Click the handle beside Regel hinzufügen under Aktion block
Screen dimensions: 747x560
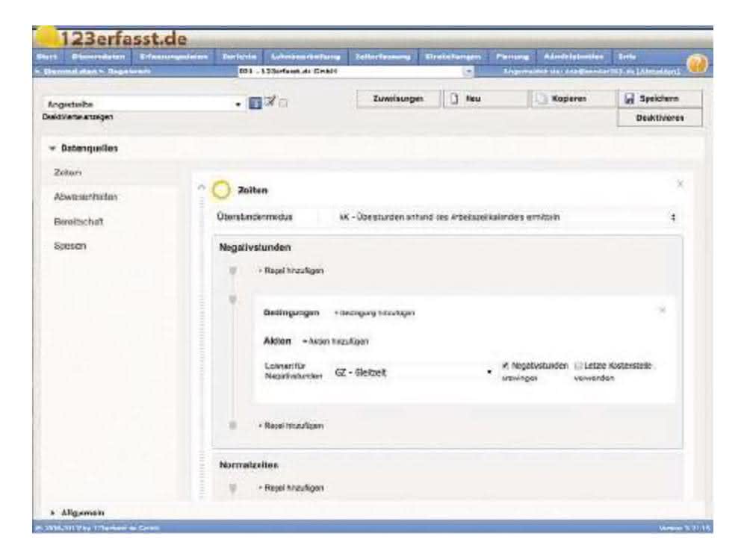coord(233,426)
